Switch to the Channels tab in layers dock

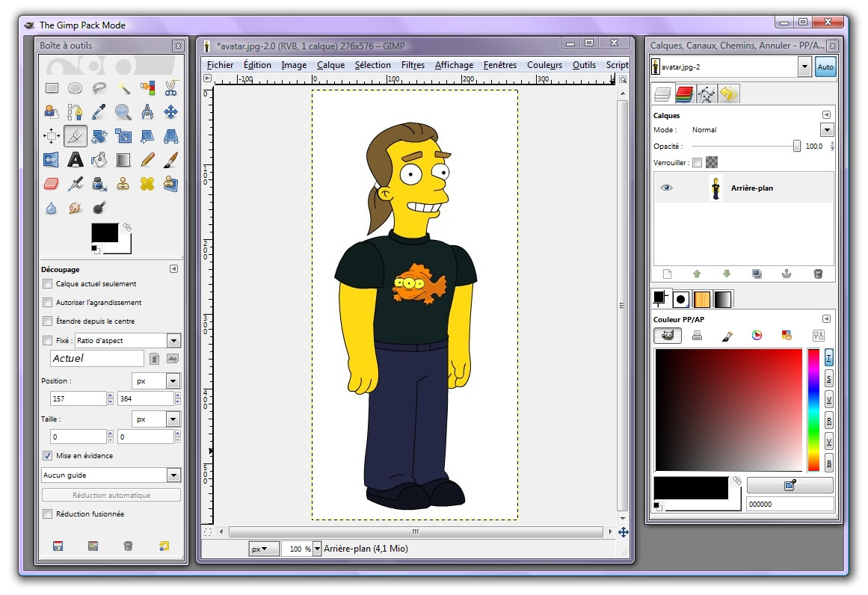[x=685, y=94]
